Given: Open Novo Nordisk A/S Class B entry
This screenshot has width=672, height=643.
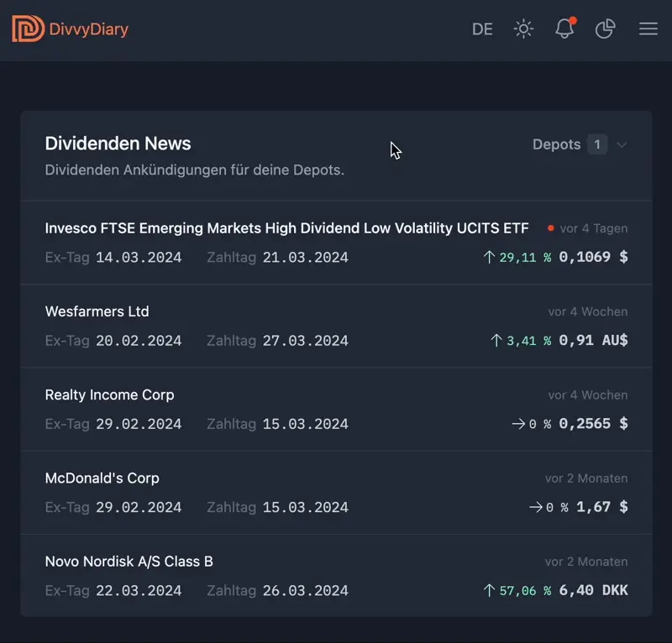Looking at the screenshot, I should pyautogui.click(x=129, y=561).
